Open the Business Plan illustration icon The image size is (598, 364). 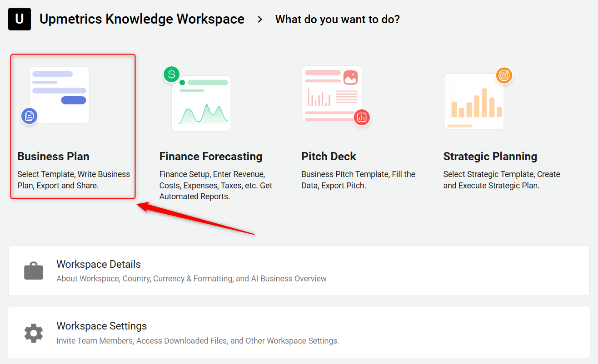tap(55, 95)
